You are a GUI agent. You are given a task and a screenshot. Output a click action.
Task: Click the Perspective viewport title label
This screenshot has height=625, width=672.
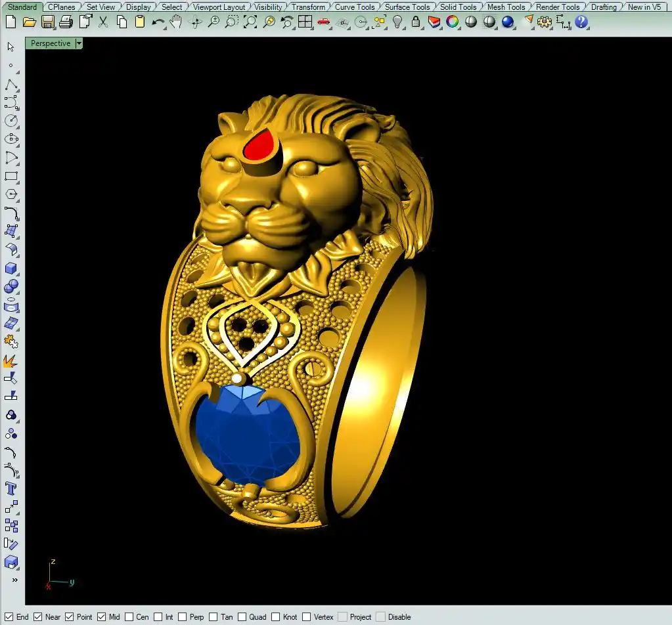point(51,43)
